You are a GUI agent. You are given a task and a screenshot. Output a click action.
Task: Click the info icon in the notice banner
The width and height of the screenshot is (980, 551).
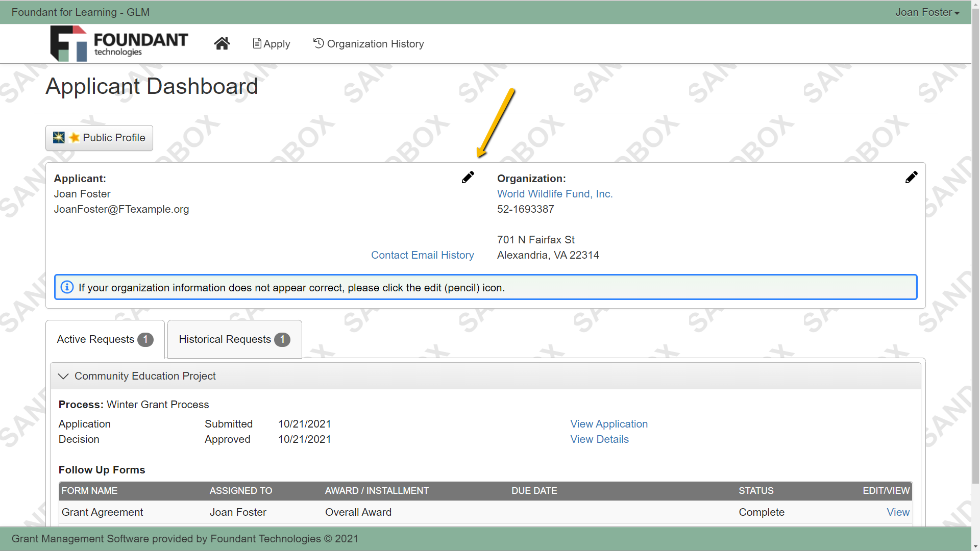67,287
